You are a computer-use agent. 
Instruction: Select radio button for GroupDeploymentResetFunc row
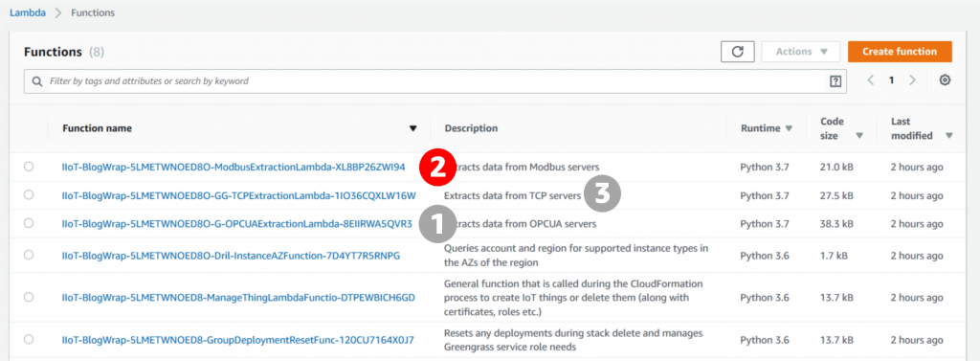29,339
